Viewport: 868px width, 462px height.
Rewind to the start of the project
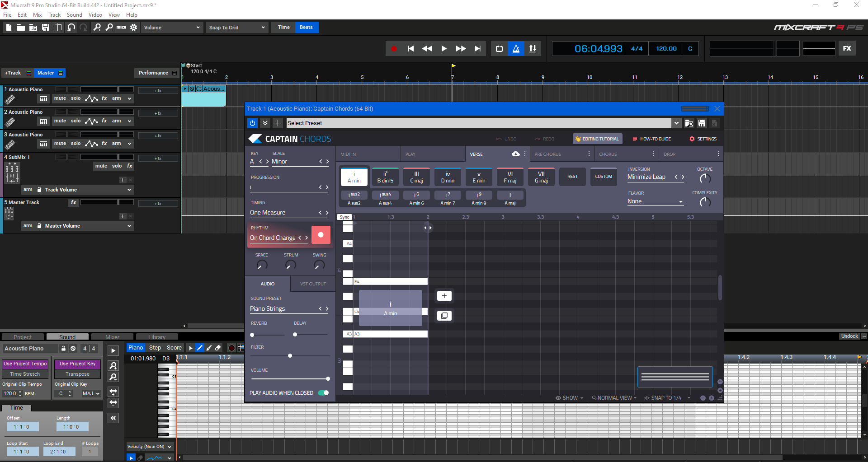tap(410, 49)
